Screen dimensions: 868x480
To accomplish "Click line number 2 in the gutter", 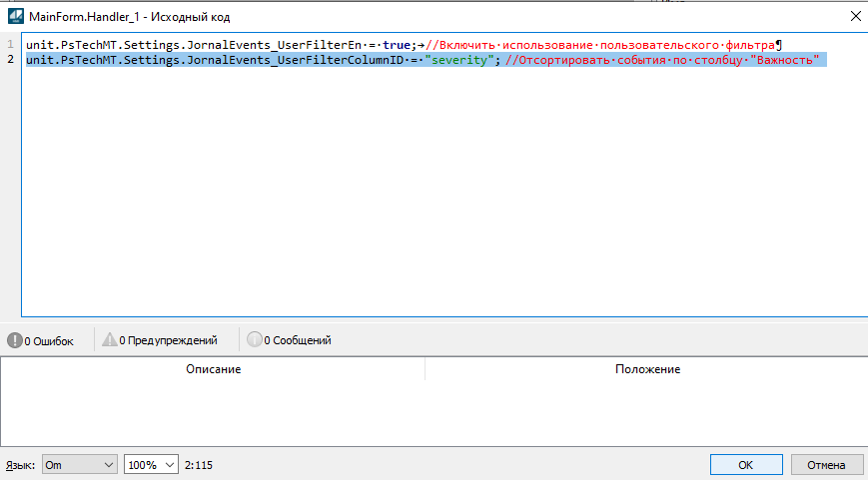I will click(x=10, y=61).
